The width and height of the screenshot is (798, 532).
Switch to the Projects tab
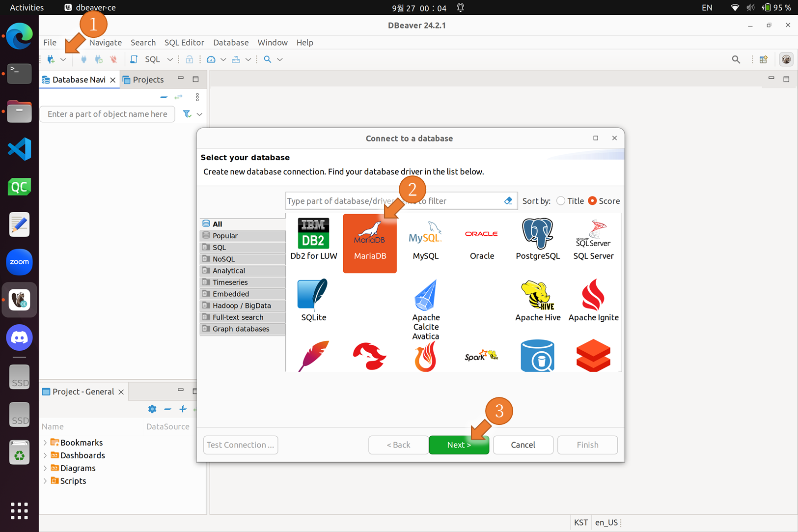(143, 80)
